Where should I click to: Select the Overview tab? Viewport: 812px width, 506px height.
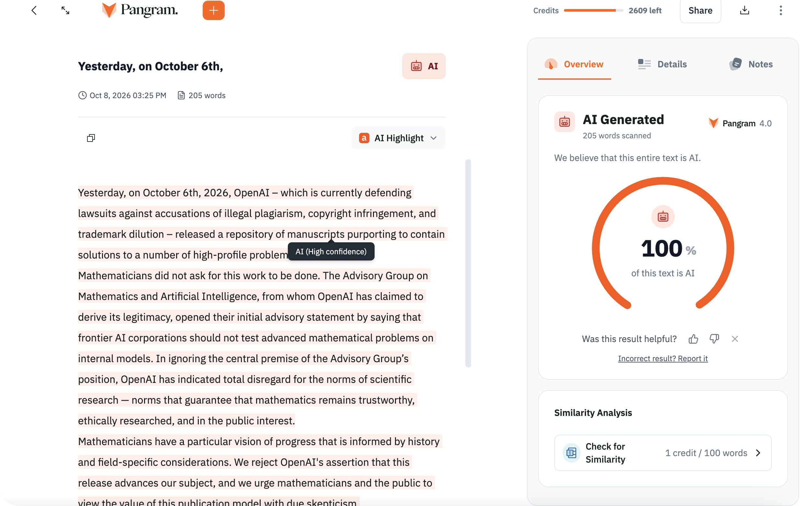click(574, 64)
